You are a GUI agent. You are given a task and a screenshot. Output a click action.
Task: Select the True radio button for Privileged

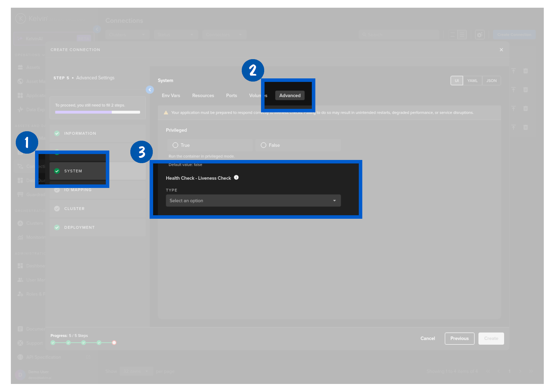click(x=176, y=145)
